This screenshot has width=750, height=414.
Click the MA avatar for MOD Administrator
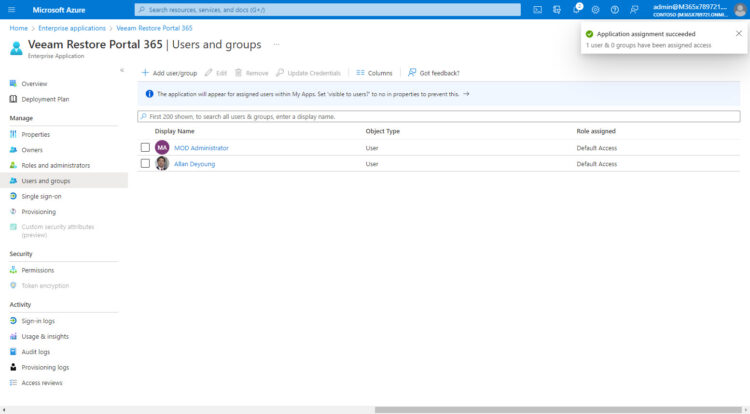pos(162,147)
